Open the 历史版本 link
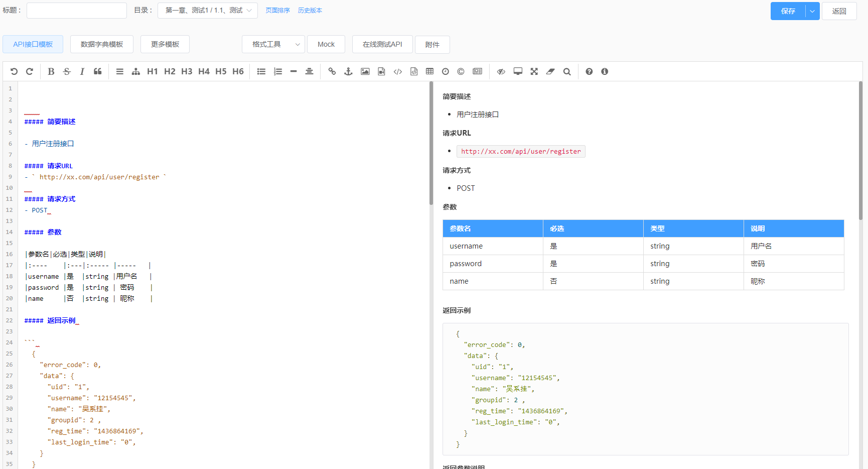Screen dimensions: 868x469 (x=310, y=11)
